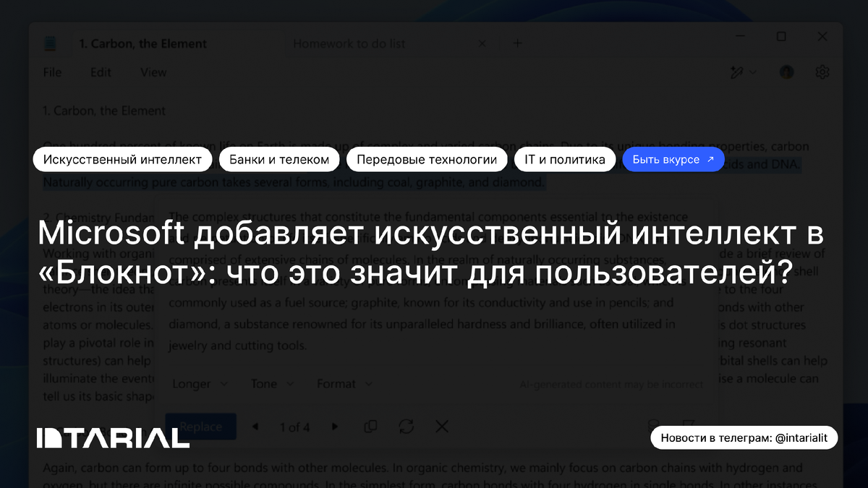The image size is (868, 488).
Task: Open Notepad settings gear
Action: [x=822, y=72]
